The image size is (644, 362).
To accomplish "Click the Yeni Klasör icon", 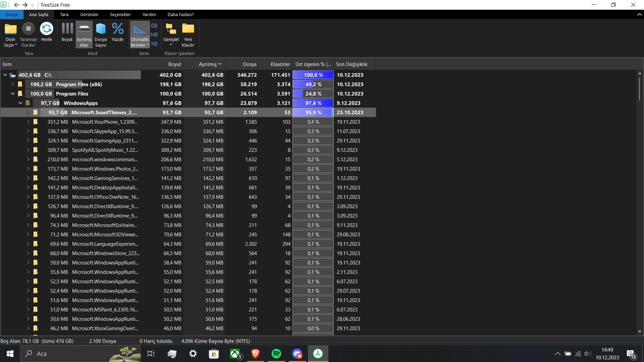I will (188, 29).
